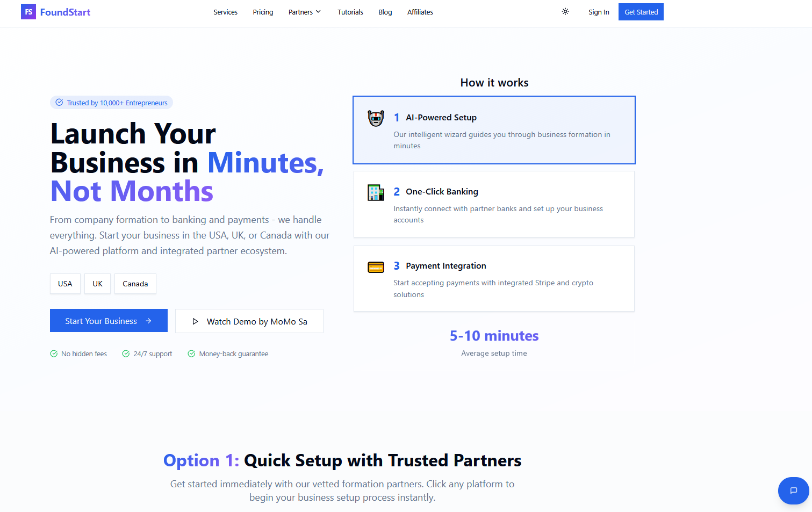Click the checkmark beside 24/7 support
Screen dimensions: 812x512
point(126,354)
